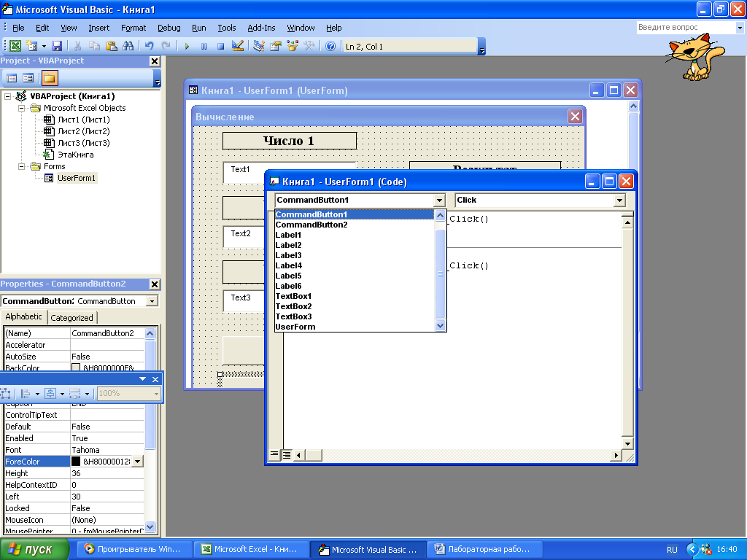Open the Add-Ins menu
Screen dimensions: 747x560
coord(261,28)
